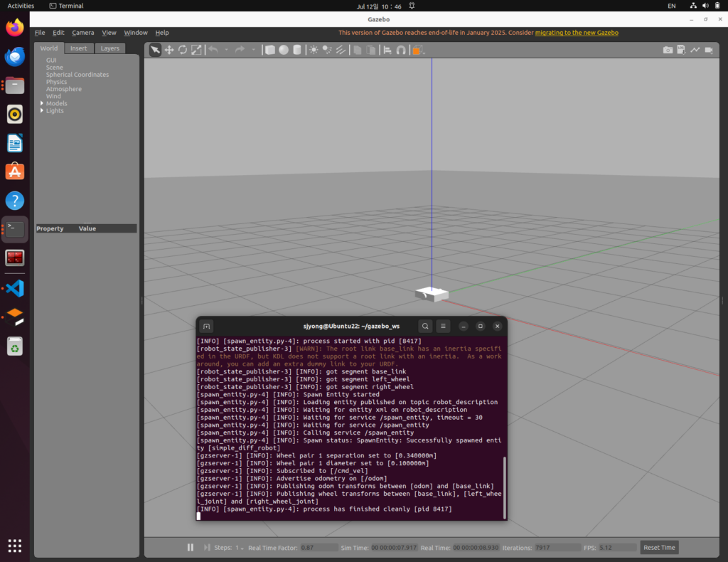Click the log data icon
The width and height of the screenshot is (728, 562).
pyautogui.click(x=681, y=50)
